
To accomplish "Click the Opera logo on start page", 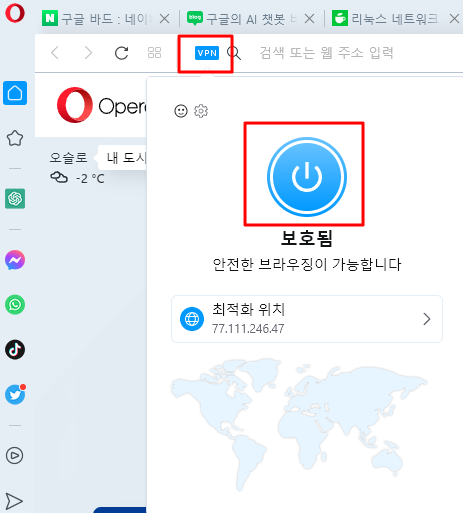I will [x=102, y=105].
